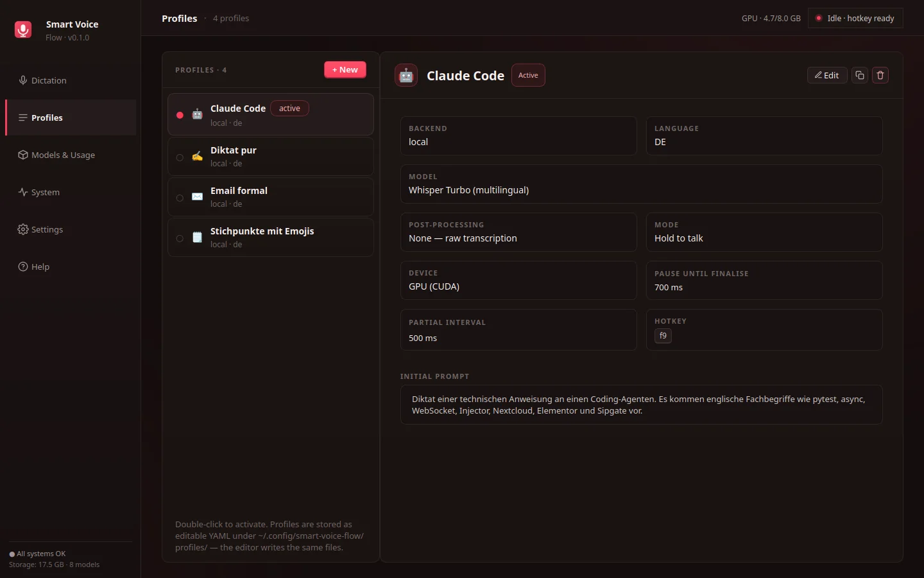Click the All systems OK status dot

pos(12,554)
